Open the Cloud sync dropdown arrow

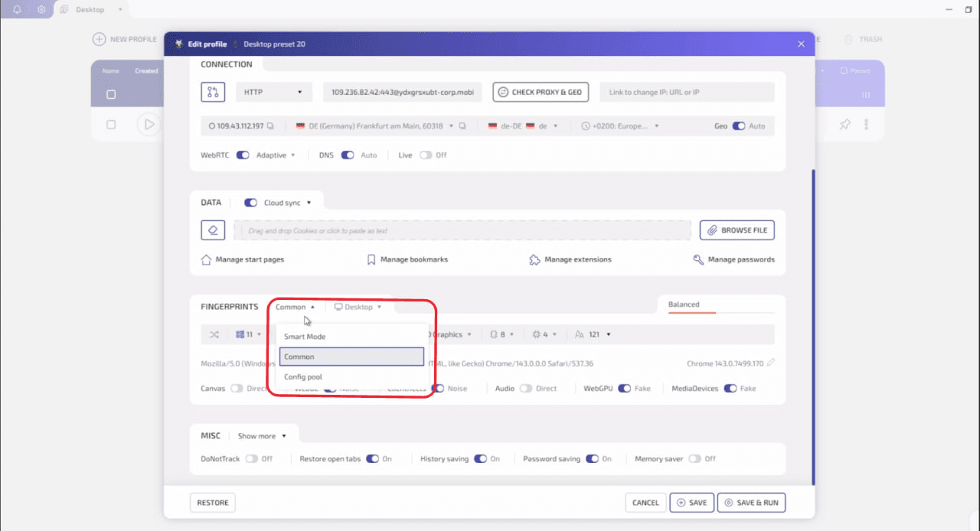[309, 203]
